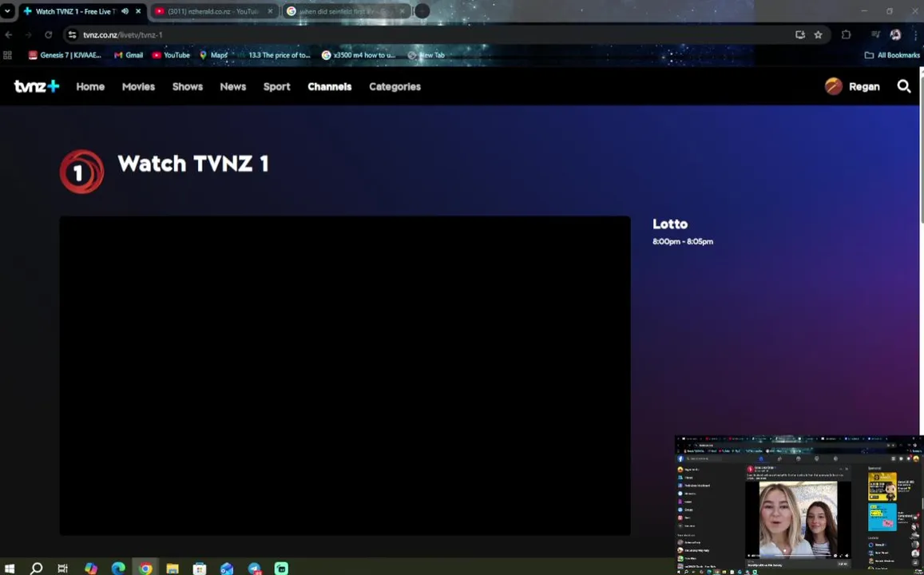Open Microsoft Store from the taskbar
924x575 pixels.
coord(200,569)
